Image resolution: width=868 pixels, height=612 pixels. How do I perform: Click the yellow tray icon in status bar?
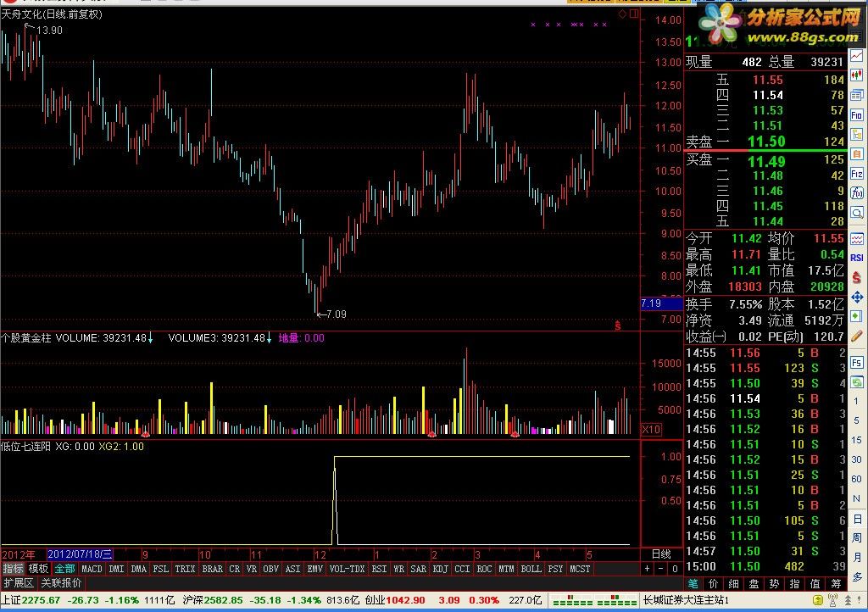818,600
